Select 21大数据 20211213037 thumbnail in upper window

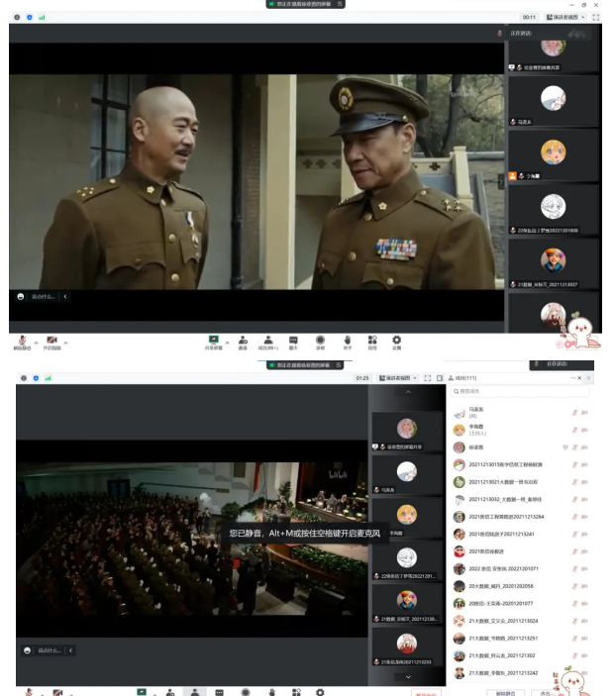click(554, 264)
